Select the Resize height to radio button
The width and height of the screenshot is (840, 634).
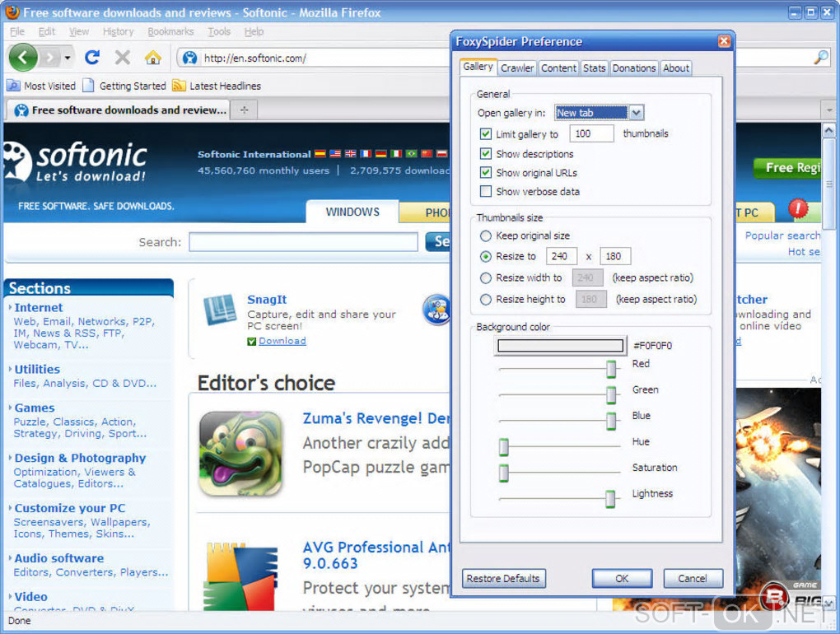pyautogui.click(x=485, y=300)
